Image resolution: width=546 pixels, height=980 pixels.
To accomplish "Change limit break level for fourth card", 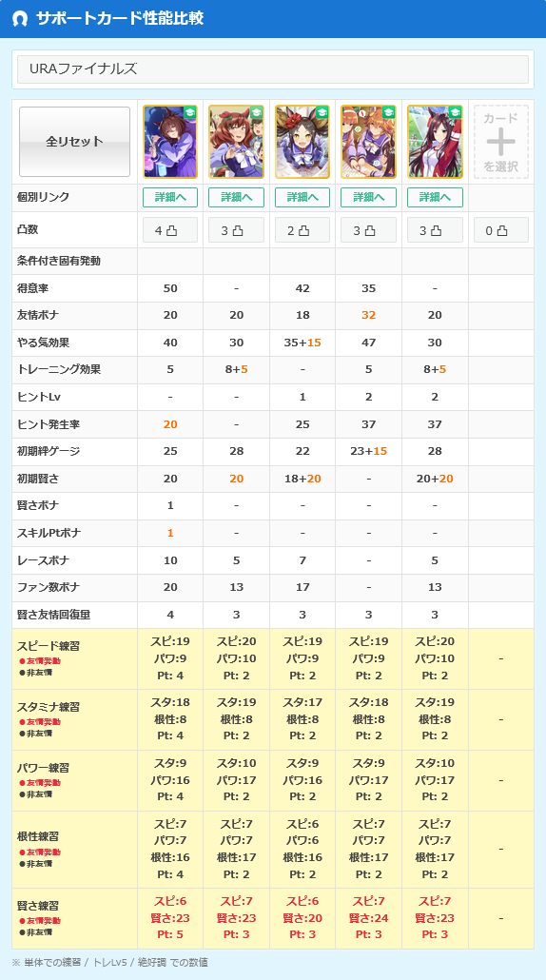I will (368, 230).
